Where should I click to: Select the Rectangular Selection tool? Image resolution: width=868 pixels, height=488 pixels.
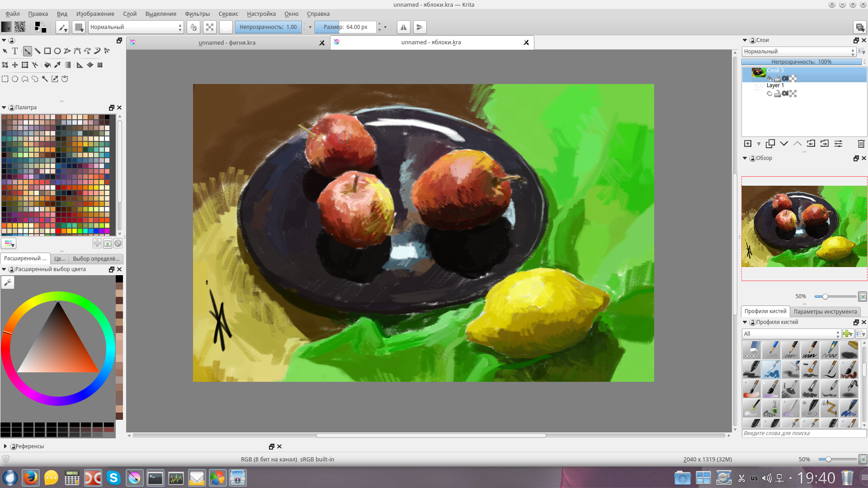click(5, 79)
